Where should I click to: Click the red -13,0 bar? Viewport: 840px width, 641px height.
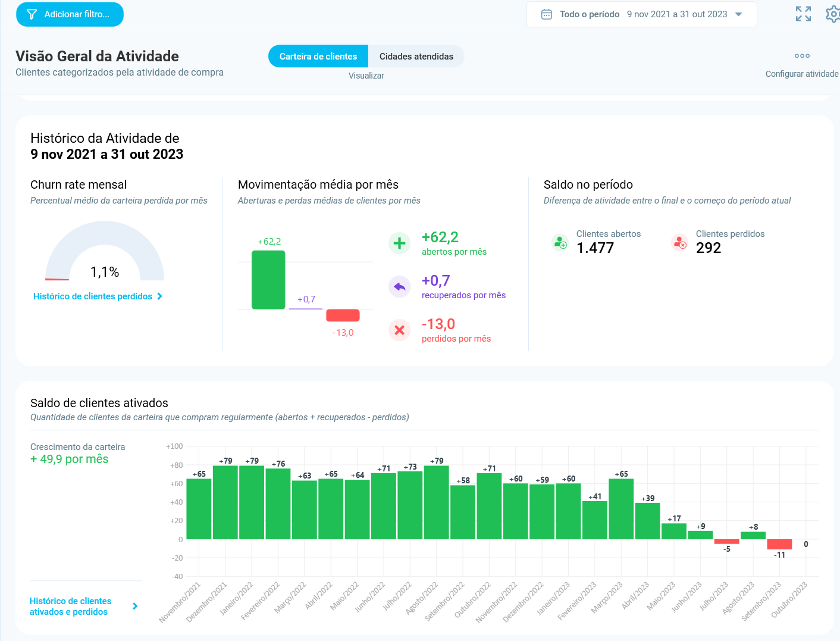343,315
